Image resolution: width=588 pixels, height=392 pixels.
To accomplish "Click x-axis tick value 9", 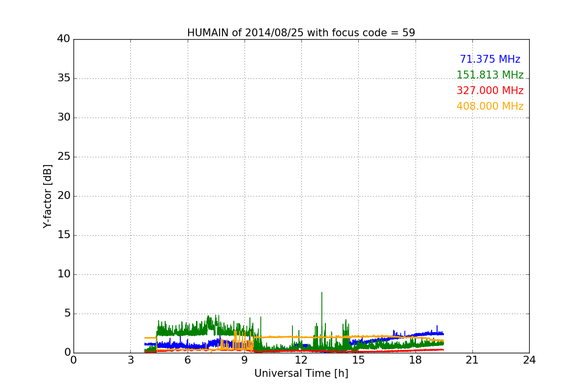I will (245, 360).
